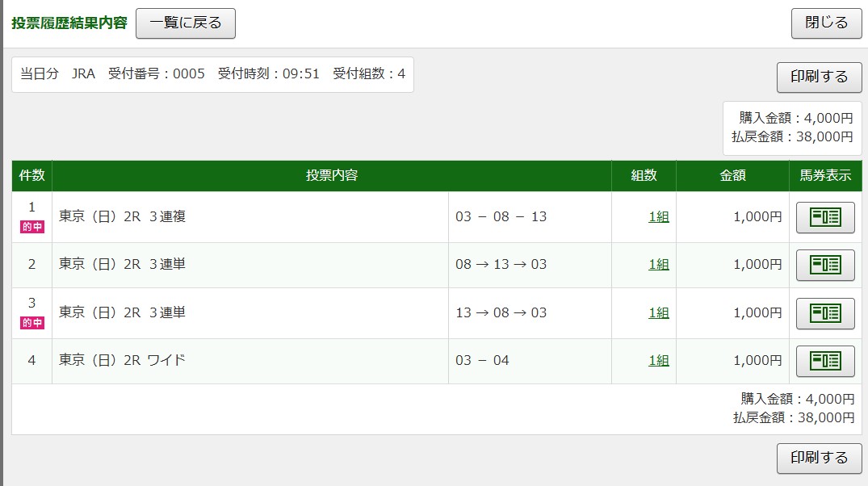Click the 馬券表示 column header
Screen dimensions: 868x486
[x=824, y=175]
